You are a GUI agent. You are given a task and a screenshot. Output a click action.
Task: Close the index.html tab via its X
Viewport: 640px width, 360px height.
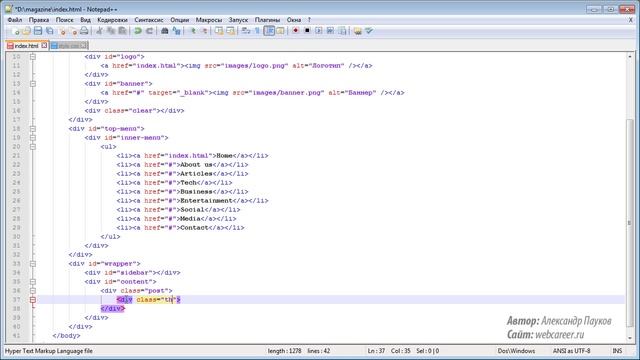[44, 45]
